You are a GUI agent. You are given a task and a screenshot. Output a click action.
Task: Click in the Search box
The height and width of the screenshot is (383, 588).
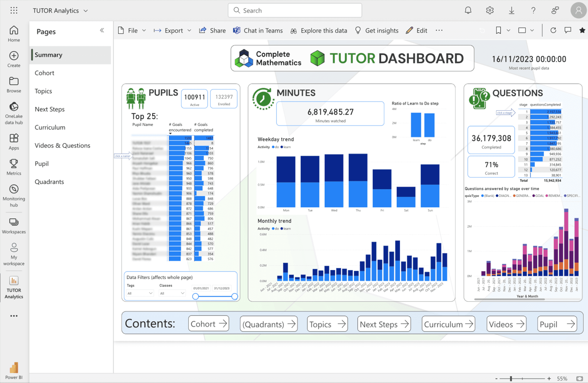[295, 11]
